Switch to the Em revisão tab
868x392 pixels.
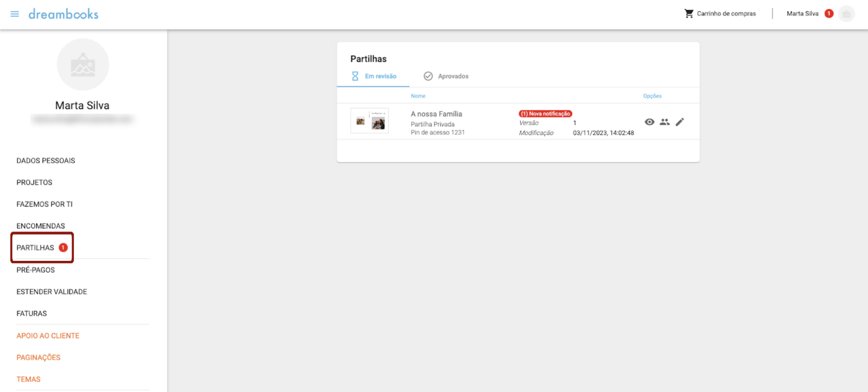coord(374,76)
